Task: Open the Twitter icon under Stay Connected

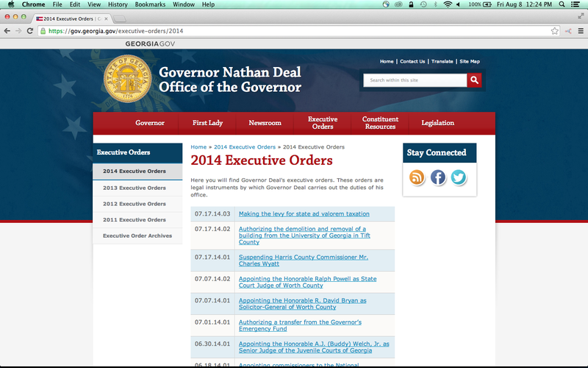Action: pos(459,177)
